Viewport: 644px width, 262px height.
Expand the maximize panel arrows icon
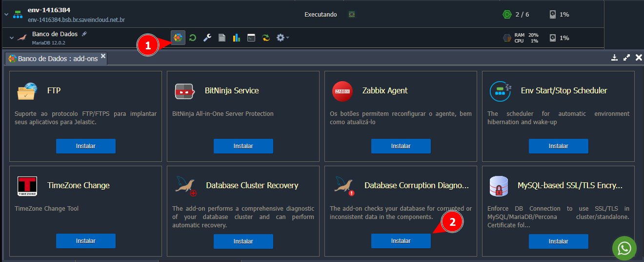tap(627, 58)
